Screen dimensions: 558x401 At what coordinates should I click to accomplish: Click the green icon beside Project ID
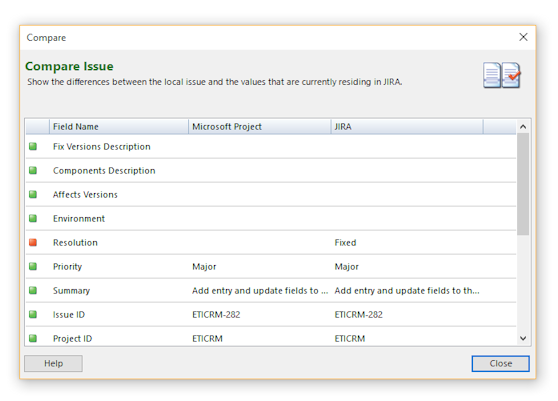click(x=33, y=338)
